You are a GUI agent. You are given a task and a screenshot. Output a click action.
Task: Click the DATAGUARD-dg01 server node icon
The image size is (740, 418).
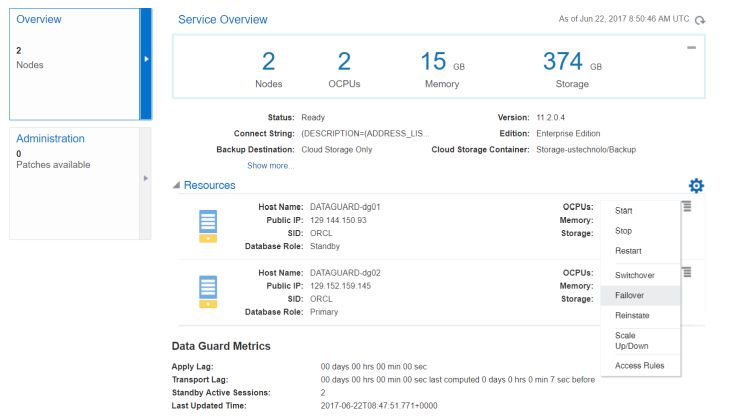(x=208, y=227)
